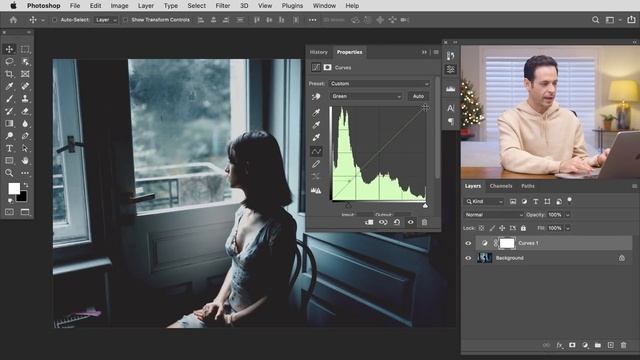Select the Horizontal Type tool
This screenshot has width=640, height=360.
pyautogui.click(x=9, y=148)
